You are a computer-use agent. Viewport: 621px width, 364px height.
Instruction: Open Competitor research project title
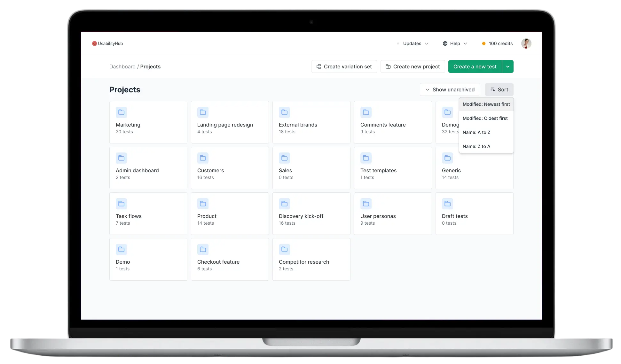point(304,262)
